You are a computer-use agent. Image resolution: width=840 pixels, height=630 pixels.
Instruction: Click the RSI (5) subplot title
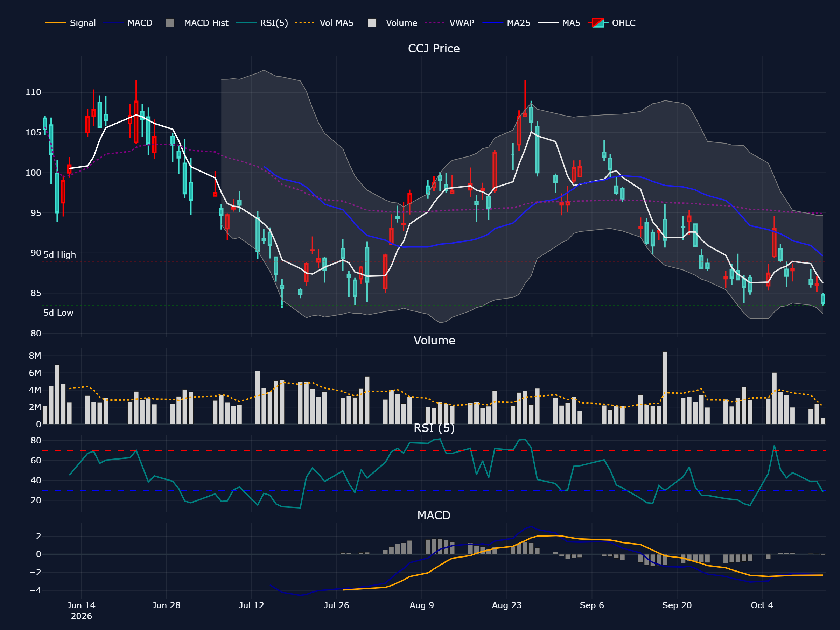tap(434, 428)
